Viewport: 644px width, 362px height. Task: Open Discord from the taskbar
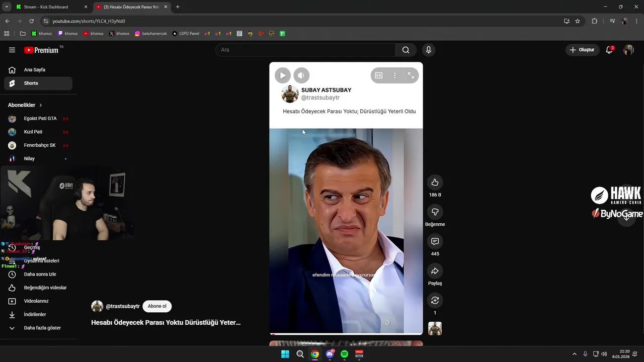tap(330, 354)
